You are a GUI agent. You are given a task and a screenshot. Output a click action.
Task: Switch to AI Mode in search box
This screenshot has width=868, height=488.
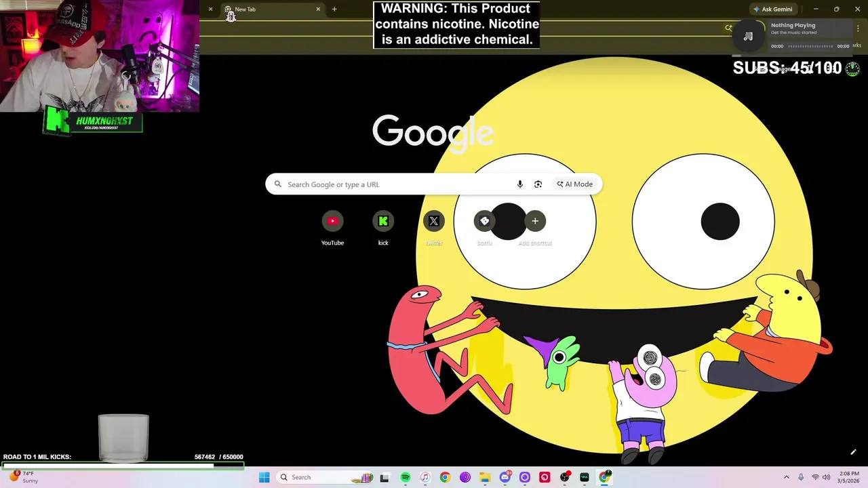click(x=575, y=184)
